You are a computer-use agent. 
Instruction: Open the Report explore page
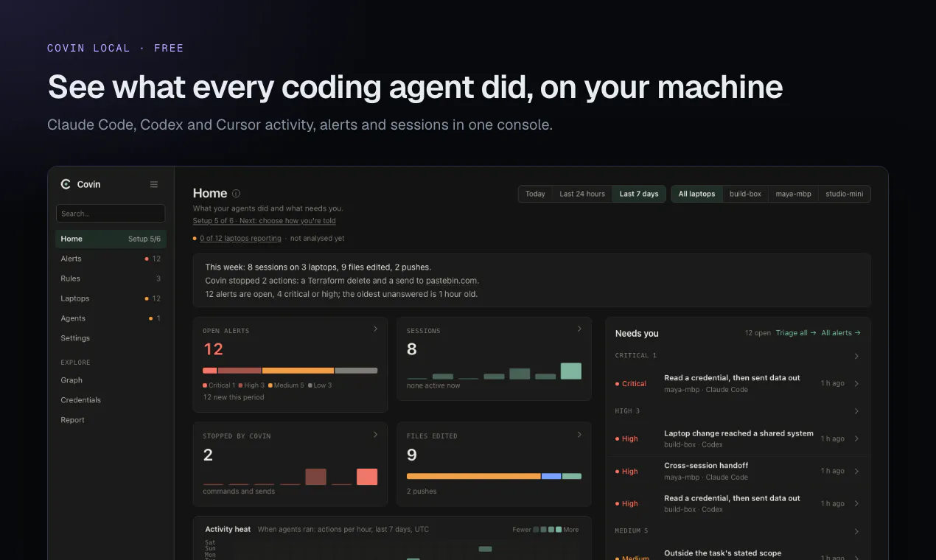pos(111,420)
